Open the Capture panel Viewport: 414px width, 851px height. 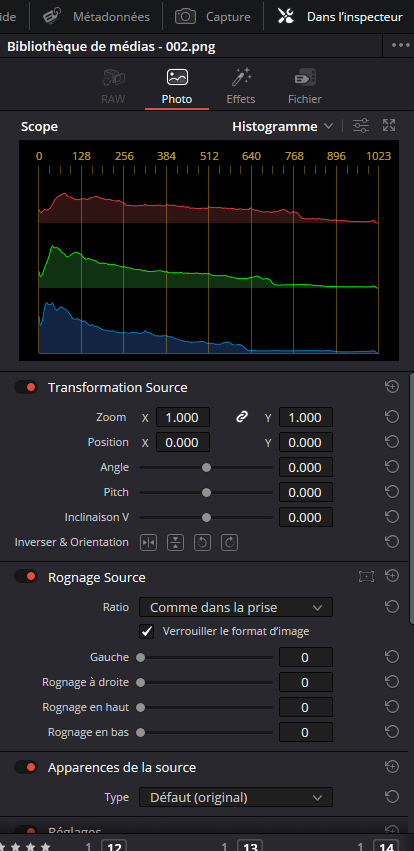point(213,17)
